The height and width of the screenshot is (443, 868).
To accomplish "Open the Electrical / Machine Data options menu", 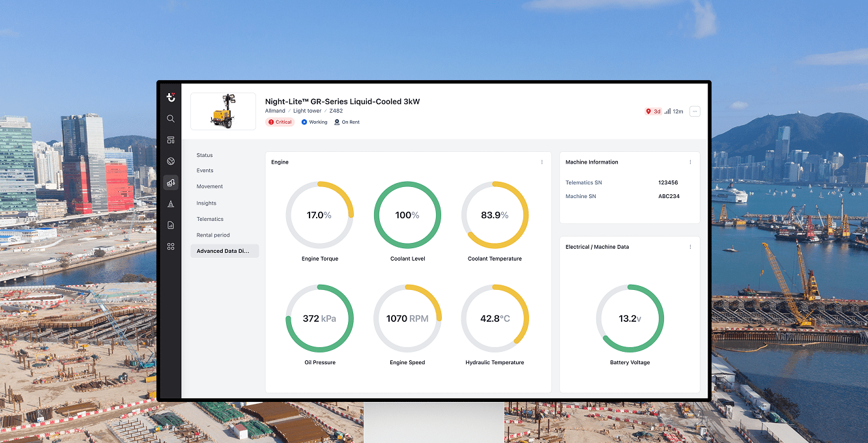I will click(689, 246).
